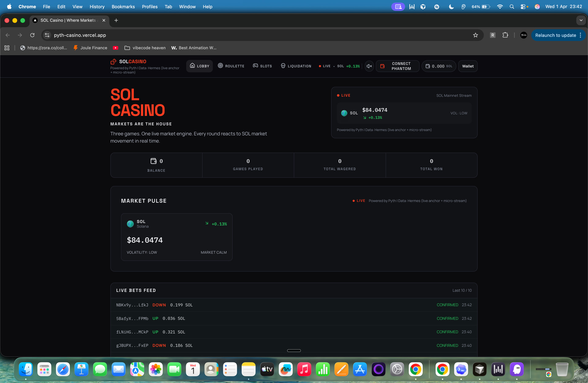Image resolution: width=588 pixels, height=383 pixels.
Task: Click the wallet icon next to Balance
Action: point(153,161)
